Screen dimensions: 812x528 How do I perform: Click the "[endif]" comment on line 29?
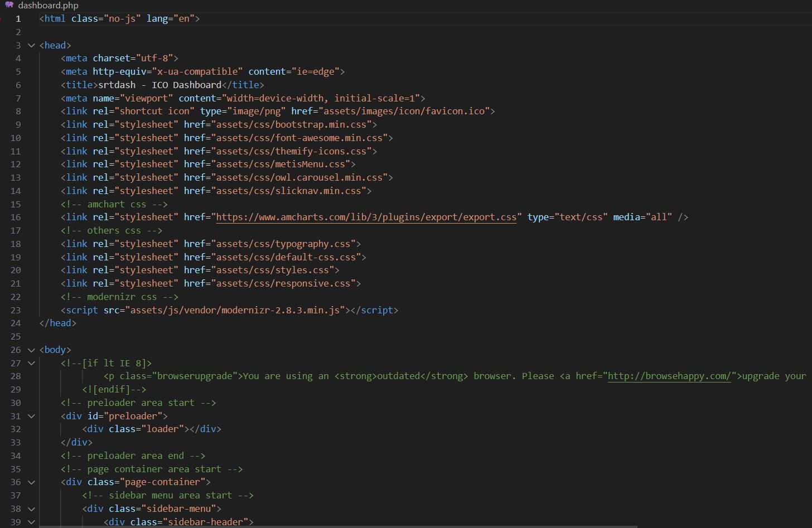pyautogui.click(x=114, y=389)
